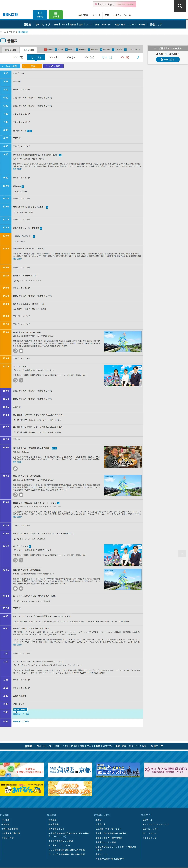Open ドラマ in the header navigation

[64, 25]
